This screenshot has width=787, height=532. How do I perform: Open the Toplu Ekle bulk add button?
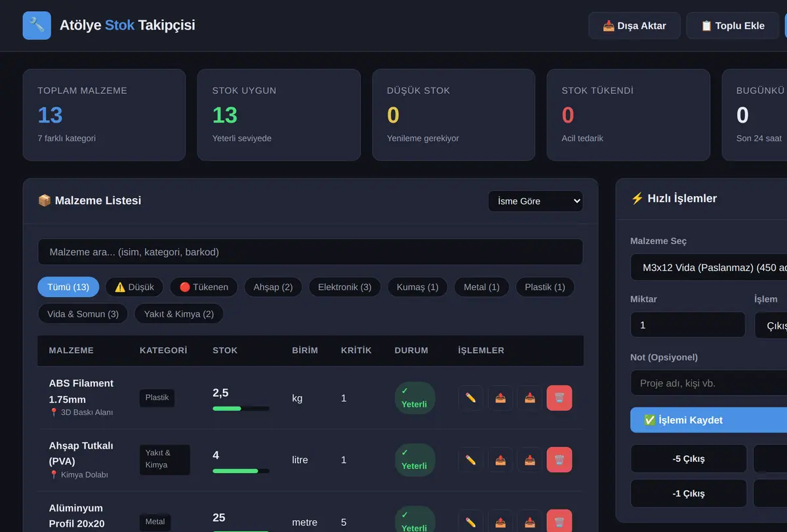tap(733, 26)
